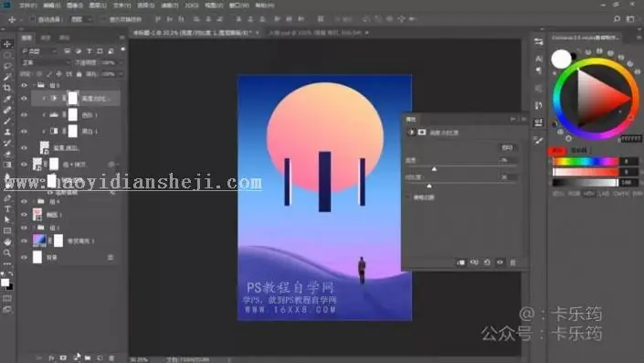Select the Marquee selection tool

7,55
